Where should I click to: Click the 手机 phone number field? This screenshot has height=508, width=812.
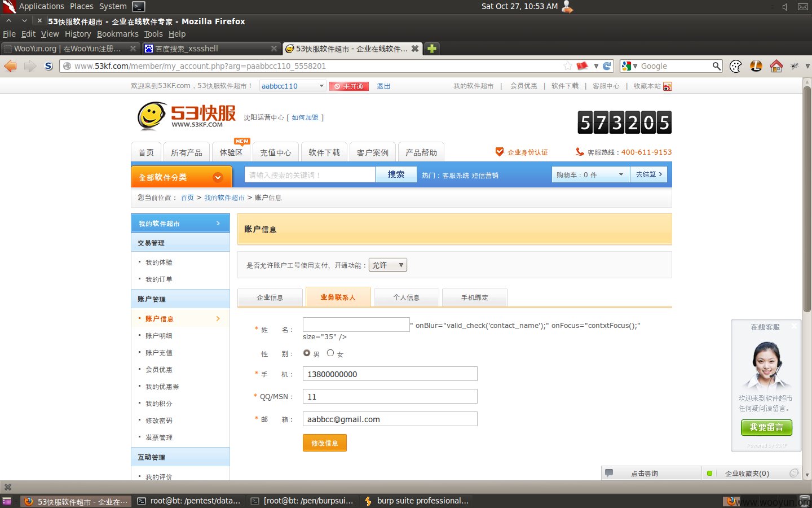tap(390, 374)
